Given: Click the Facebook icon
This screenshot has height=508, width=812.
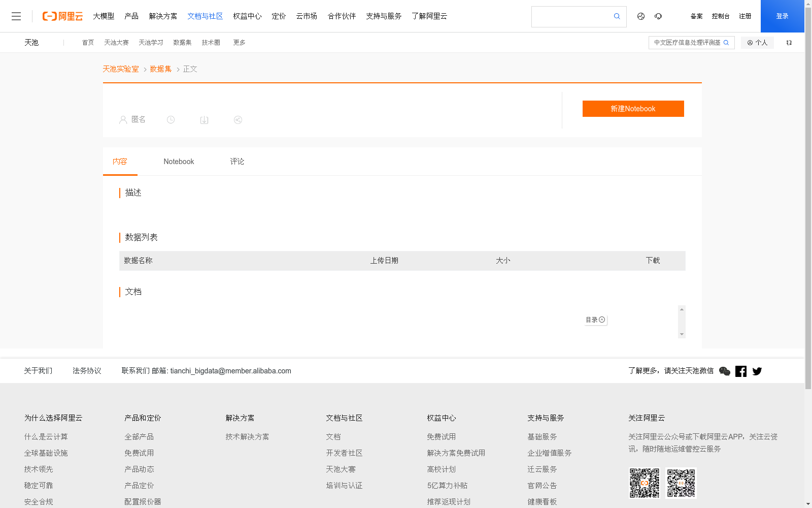Looking at the screenshot, I should (x=741, y=371).
